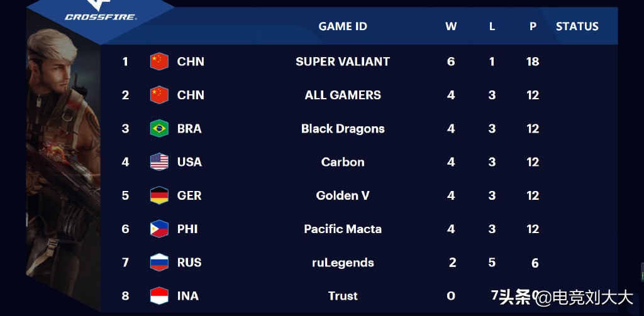This screenshot has height=316, width=644.
Task: Select the STATUS column header
Action: point(577,26)
